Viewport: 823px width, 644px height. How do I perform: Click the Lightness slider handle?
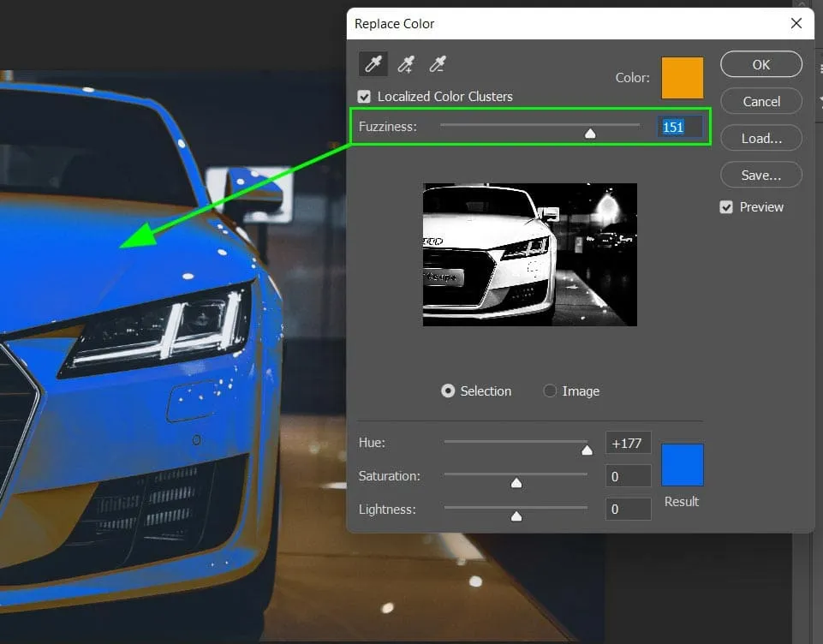point(516,516)
